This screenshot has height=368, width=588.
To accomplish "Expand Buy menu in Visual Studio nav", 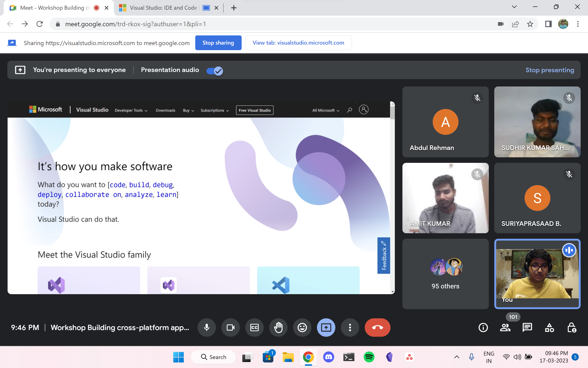I will pyautogui.click(x=188, y=110).
